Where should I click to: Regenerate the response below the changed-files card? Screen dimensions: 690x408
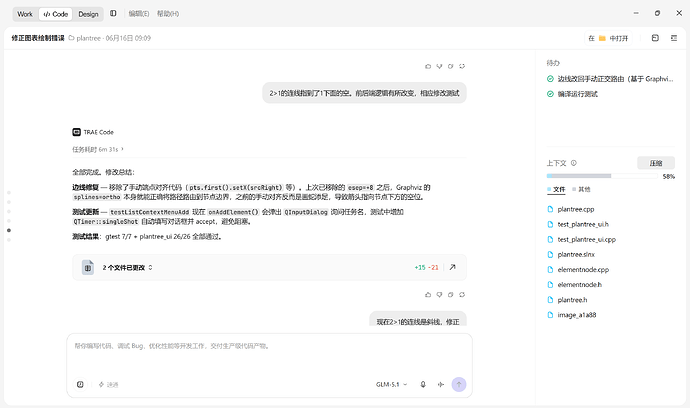pyautogui.click(x=462, y=294)
